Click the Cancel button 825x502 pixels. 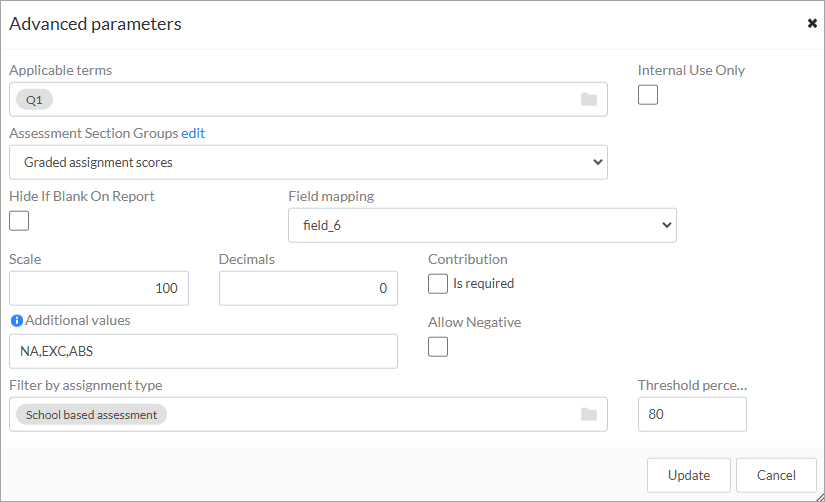[776, 475]
